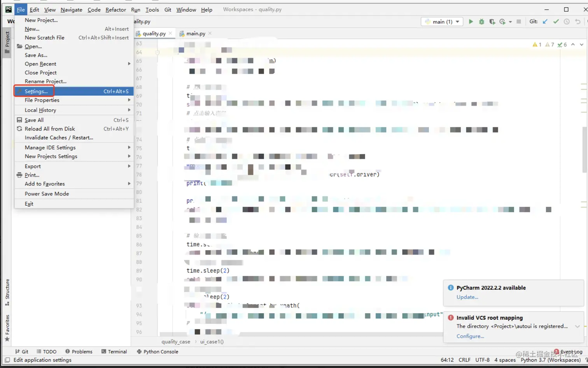Viewport: 588px width, 368px height.
Task: Close the main.py editor tab
Action: [x=210, y=33]
